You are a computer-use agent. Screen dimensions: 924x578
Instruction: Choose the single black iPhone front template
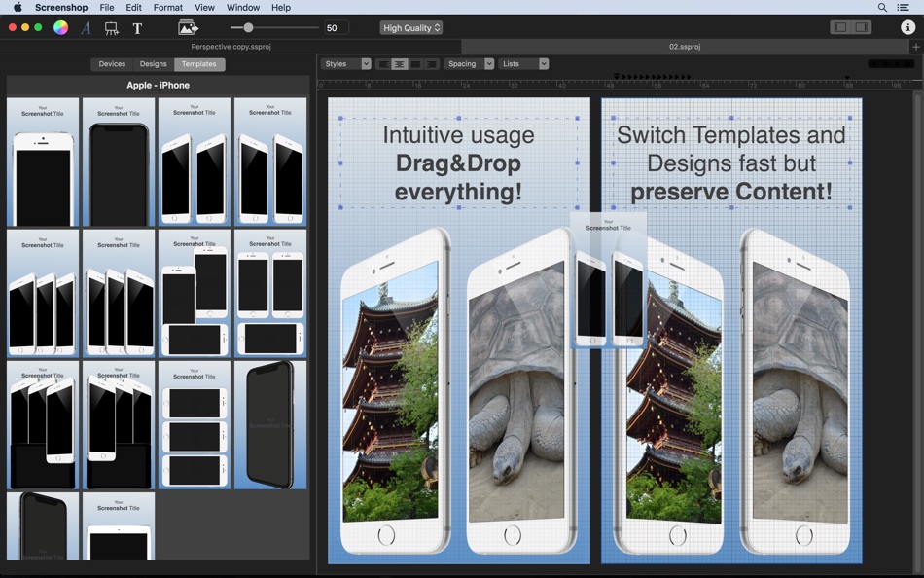119,163
